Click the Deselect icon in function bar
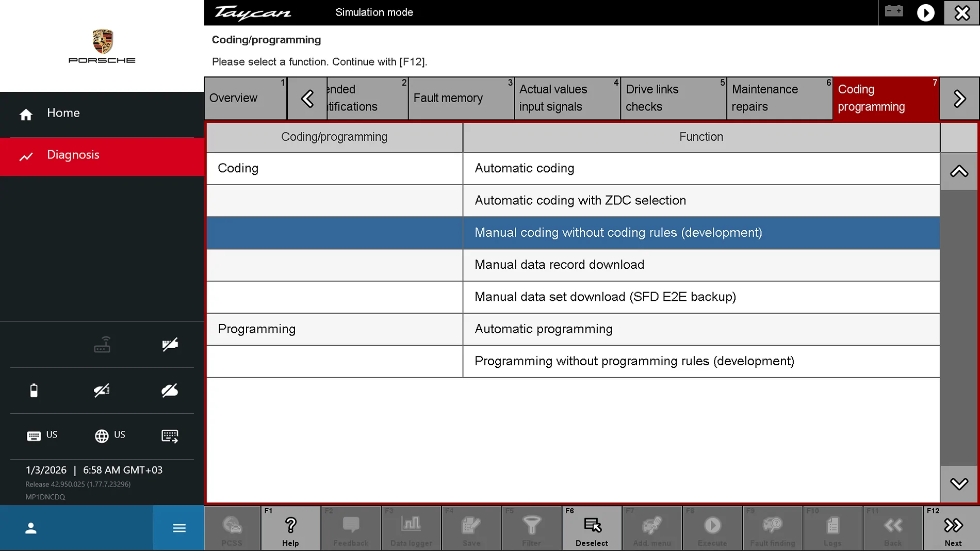The image size is (980, 551). tap(592, 525)
